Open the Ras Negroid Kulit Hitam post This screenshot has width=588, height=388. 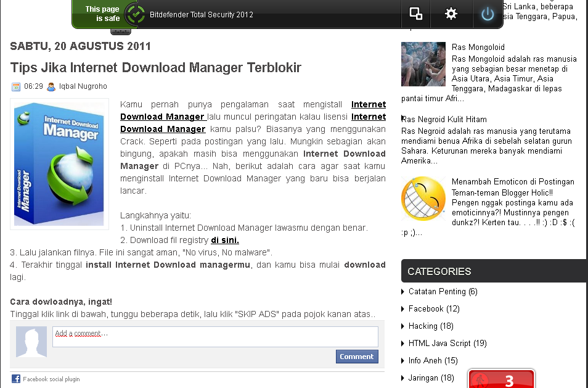pyautogui.click(x=444, y=119)
